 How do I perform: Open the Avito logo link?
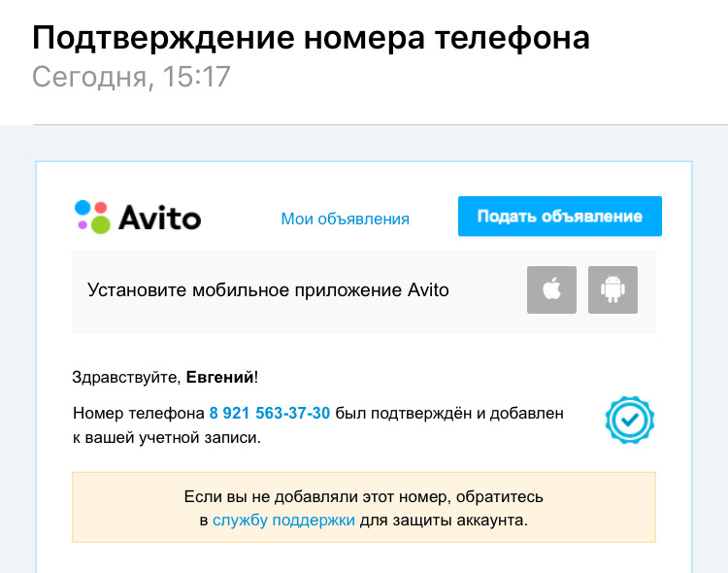(138, 217)
